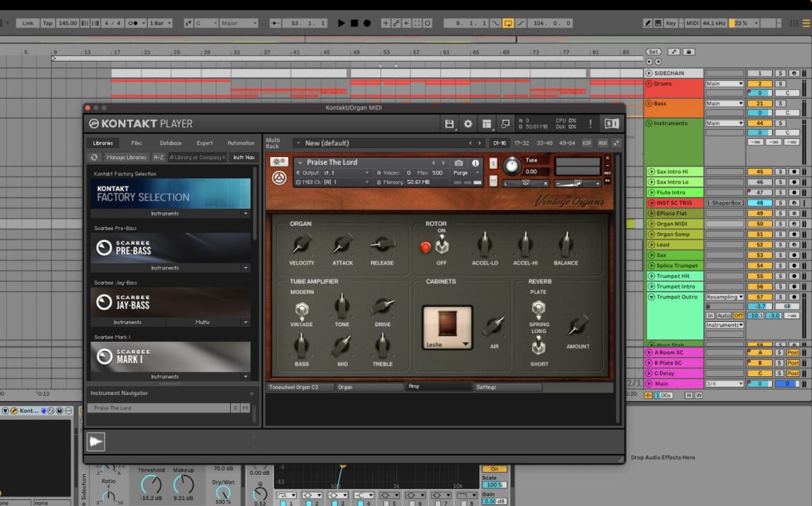Open the 1 Bar quantization dropdown
This screenshot has width=812, height=506.
[160, 23]
